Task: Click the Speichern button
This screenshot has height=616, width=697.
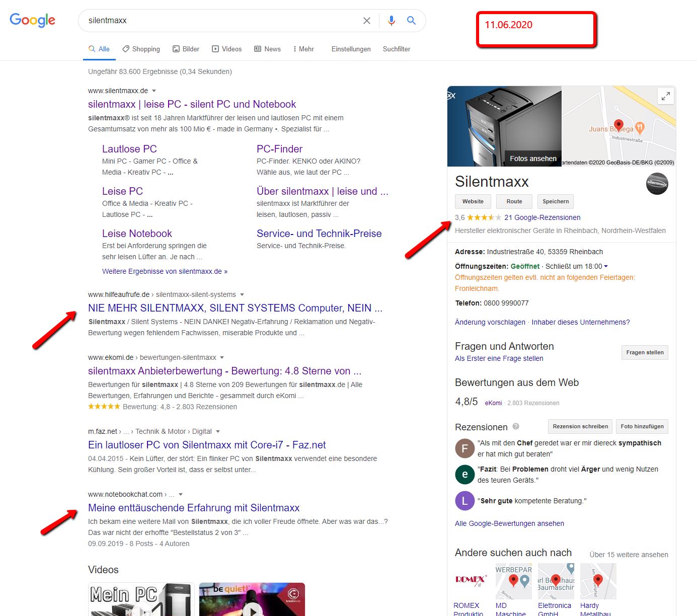Action: coord(556,201)
